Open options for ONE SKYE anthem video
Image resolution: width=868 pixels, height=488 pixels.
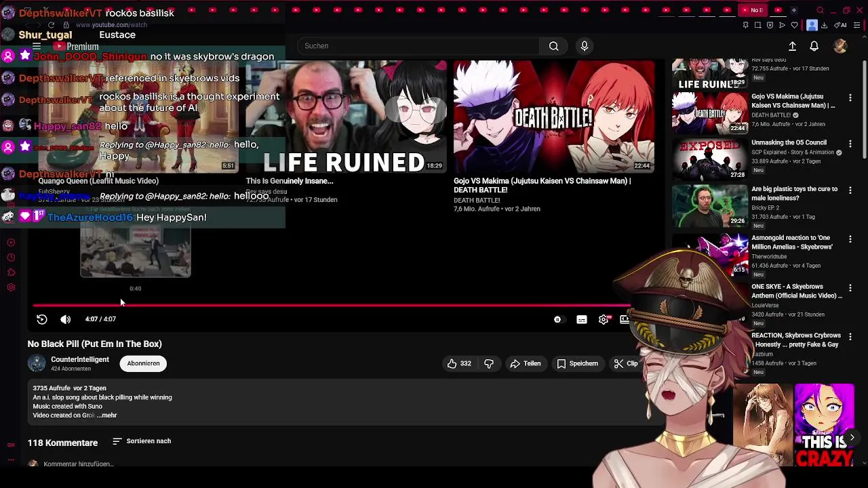coord(850,288)
